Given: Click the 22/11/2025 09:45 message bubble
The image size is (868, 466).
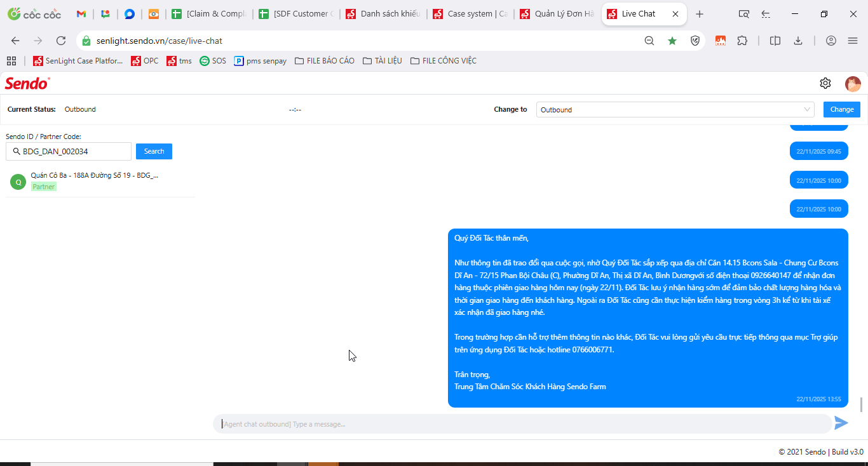Looking at the screenshot, I should click(x=818, y=151).
